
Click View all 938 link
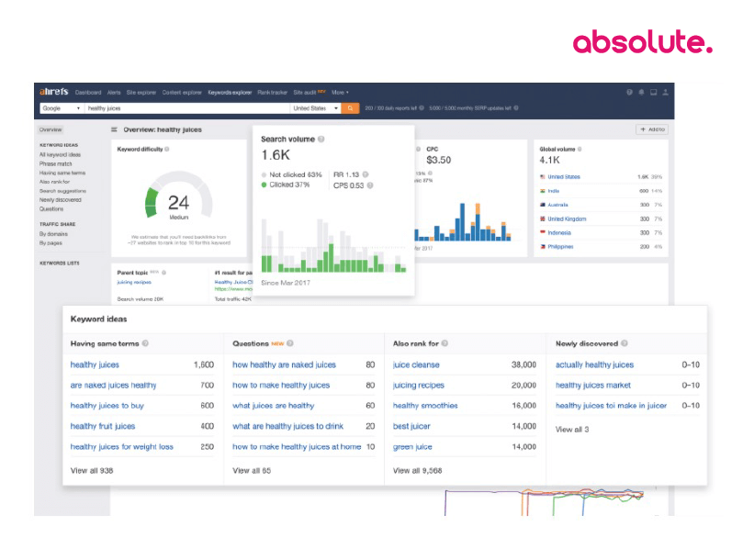92,471
